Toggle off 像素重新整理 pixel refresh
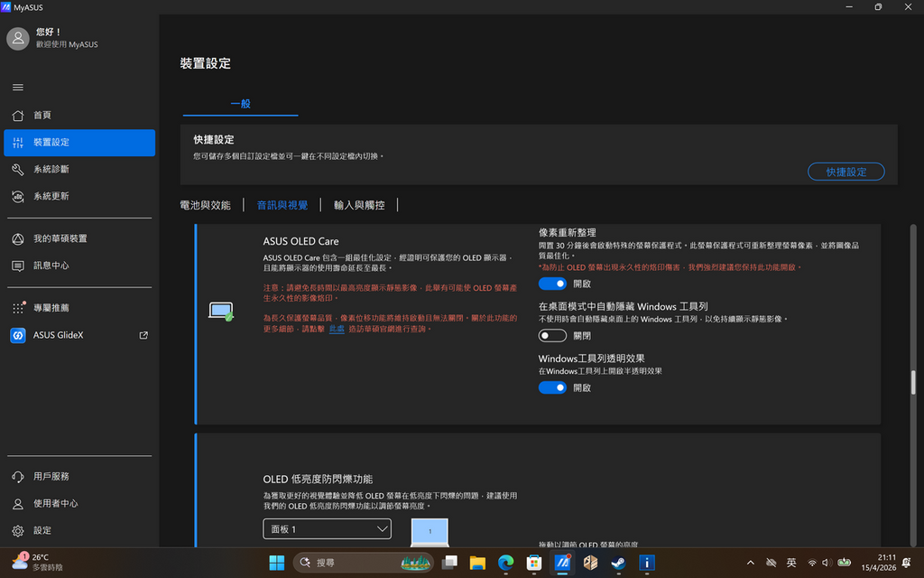Viewport: 924px width, 578px height. coord(552,283)
